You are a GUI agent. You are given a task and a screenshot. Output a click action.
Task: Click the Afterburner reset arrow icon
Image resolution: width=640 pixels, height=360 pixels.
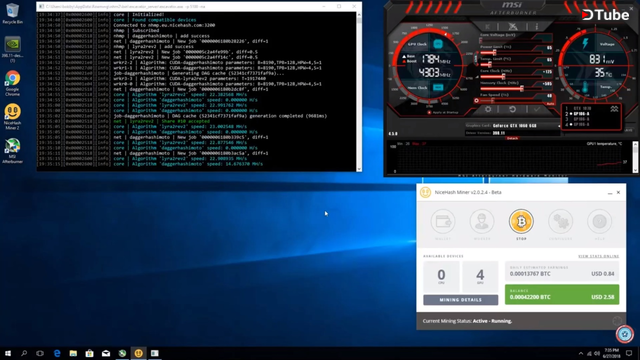[x=513, y=109]
